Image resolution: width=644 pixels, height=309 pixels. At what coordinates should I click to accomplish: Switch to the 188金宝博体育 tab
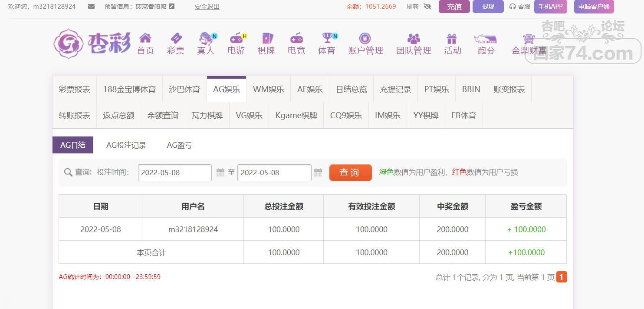click(129, 89)
